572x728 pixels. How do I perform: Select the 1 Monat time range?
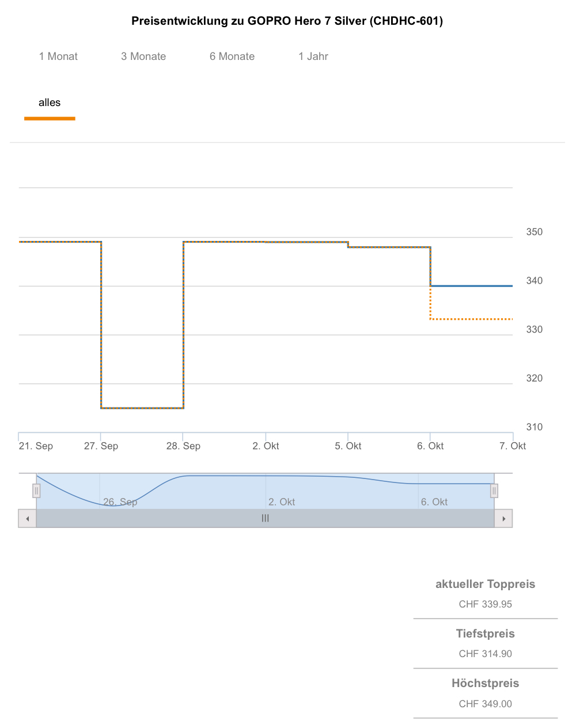click(x=58, y=56)
